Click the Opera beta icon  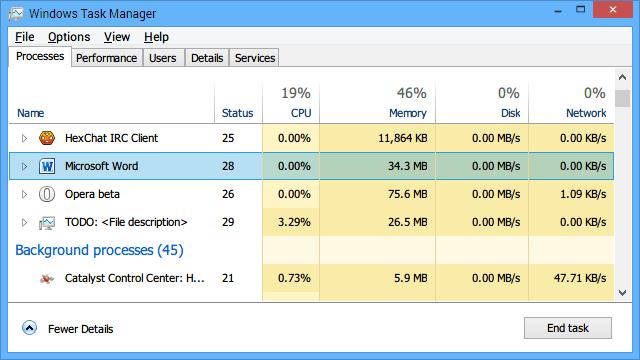tap(47, 194)
